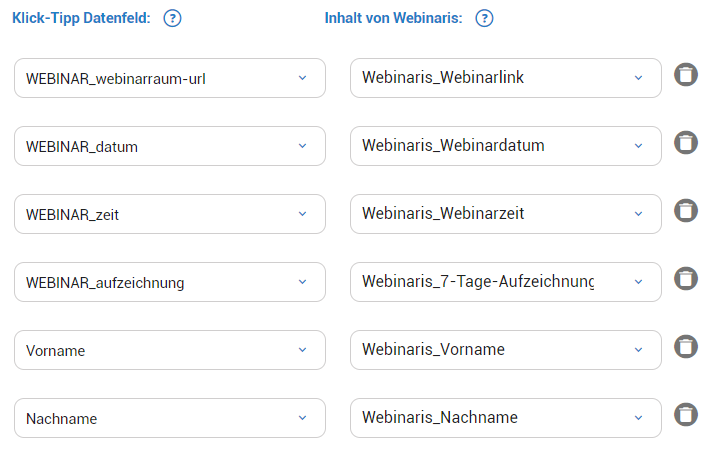Viewport: 718px width, 449px height.
Task: Change the Webinaris_Webinardatum selection
Action: click(x=506, y=146)
